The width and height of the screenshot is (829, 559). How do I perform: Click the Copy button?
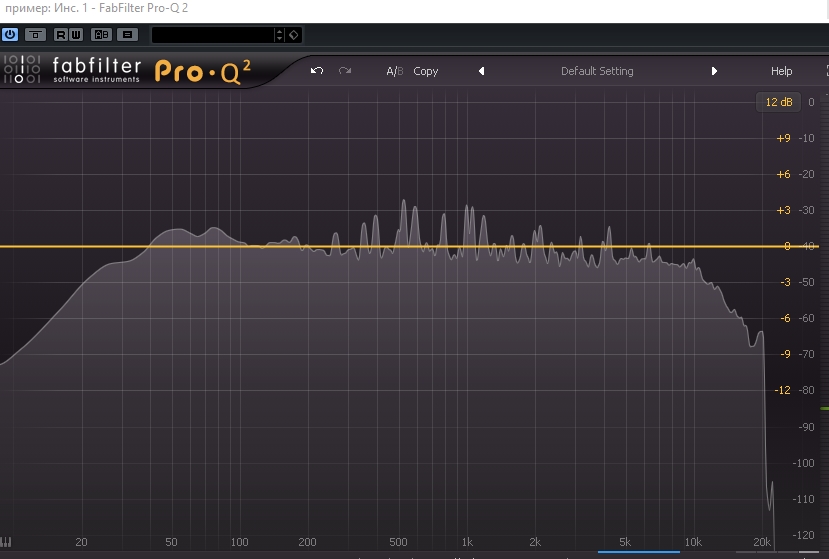[x=426, y=71]
